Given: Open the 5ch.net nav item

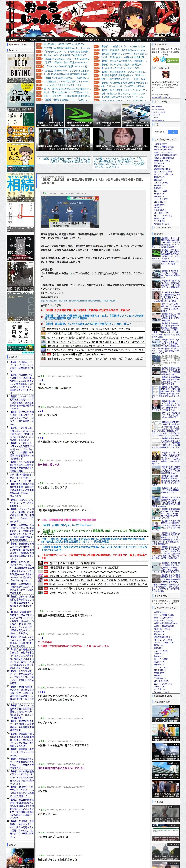Looking at the screenshot, I should [x=151, y=40].
